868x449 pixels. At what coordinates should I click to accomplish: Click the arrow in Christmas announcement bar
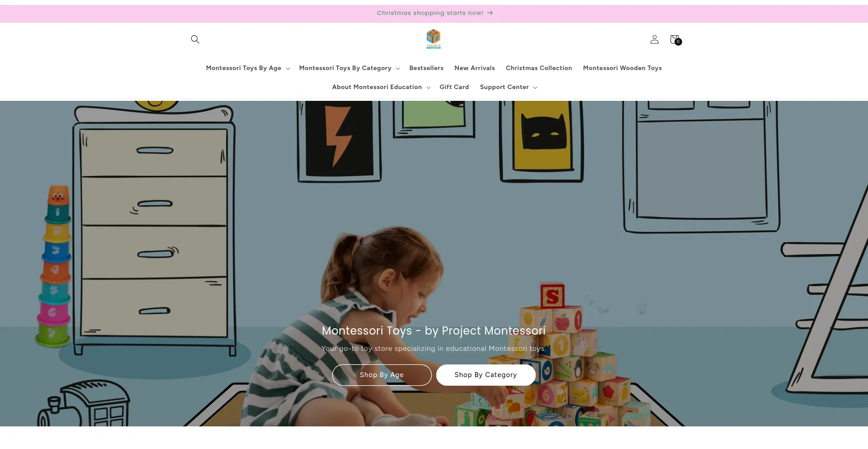(490, 13)
